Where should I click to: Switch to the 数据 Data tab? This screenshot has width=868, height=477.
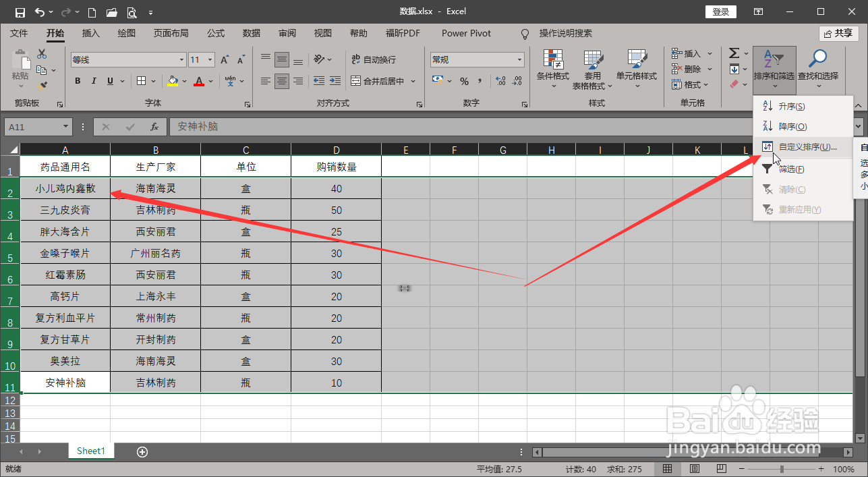point(252,33)
